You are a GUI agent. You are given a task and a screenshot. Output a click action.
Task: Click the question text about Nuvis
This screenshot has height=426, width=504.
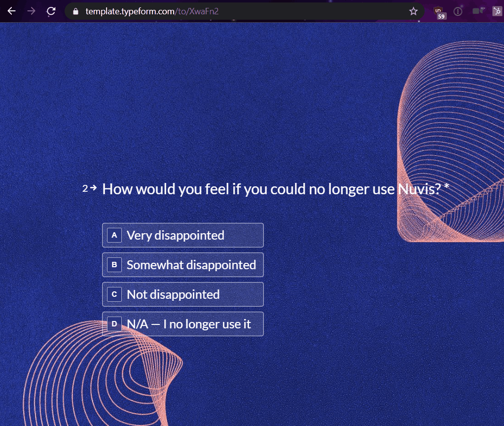point(275,189)
